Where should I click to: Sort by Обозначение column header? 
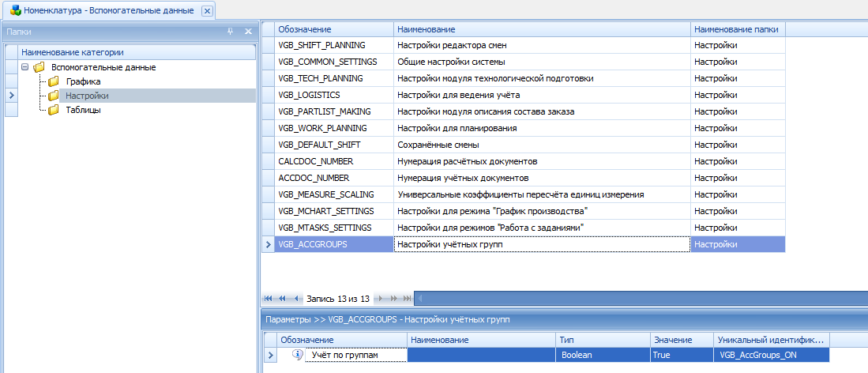(333, 29)
